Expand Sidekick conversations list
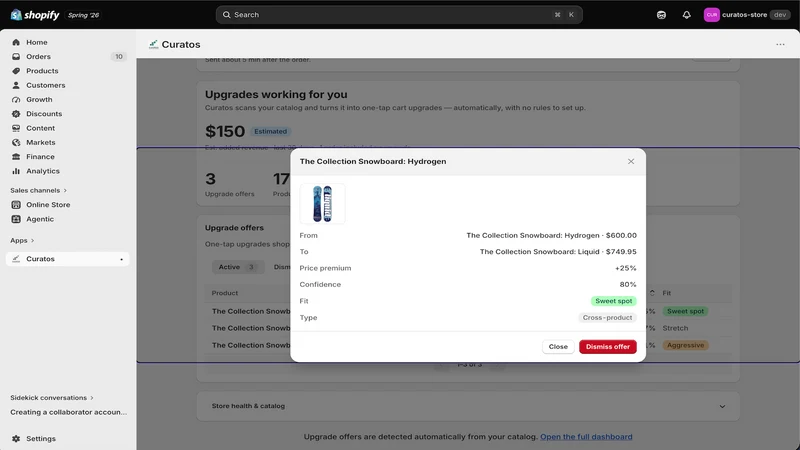The width and height of the screenshot is (800, 450). (52, 397)
